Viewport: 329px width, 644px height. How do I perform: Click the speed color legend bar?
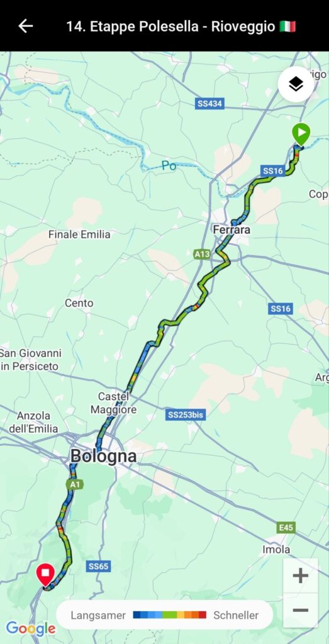(170, 615)
